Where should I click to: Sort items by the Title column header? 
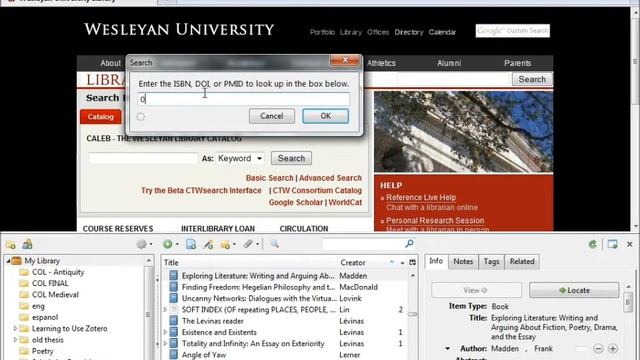point(250,262)
